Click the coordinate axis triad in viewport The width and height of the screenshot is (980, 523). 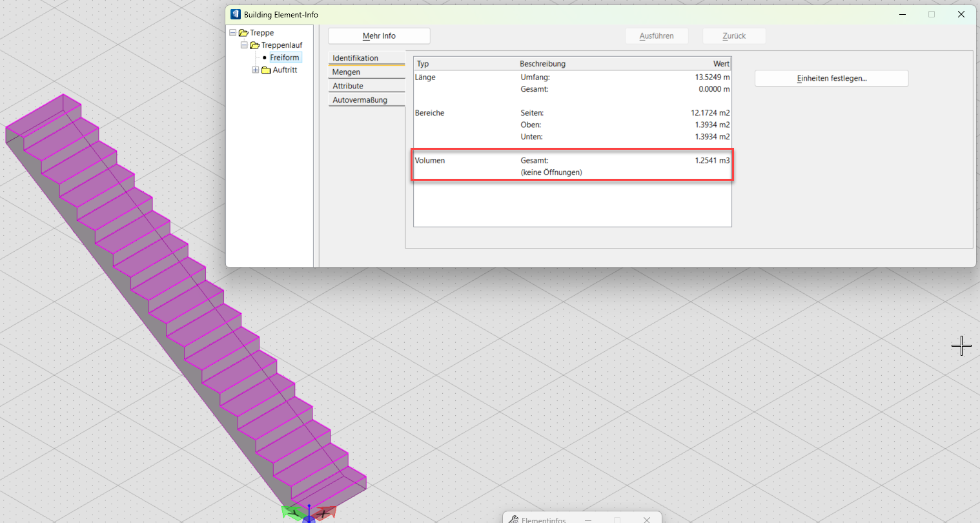(x=309, y=513)
